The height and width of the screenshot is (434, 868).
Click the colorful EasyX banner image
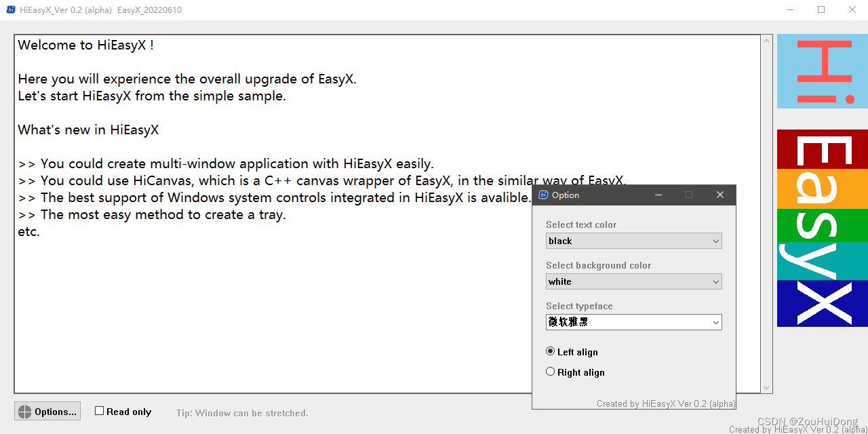tap(823, 228)
